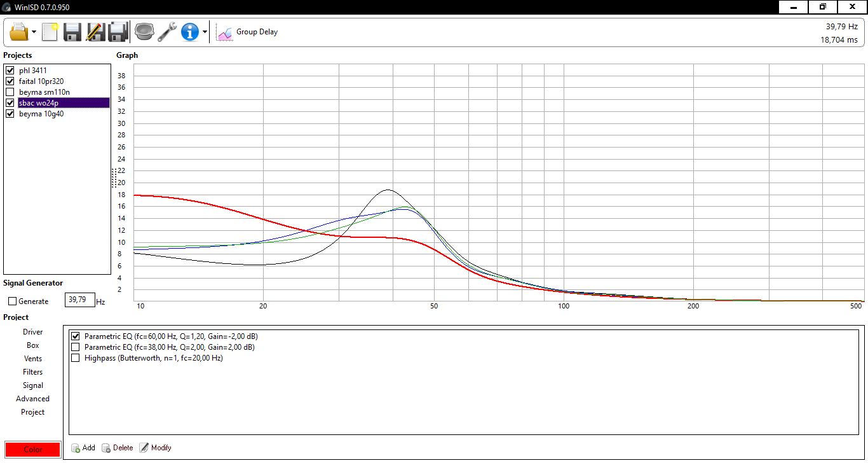The height and width of the screenshot is (463, 868).
Task: Switch to the Advanced tab
Action: 33,399
